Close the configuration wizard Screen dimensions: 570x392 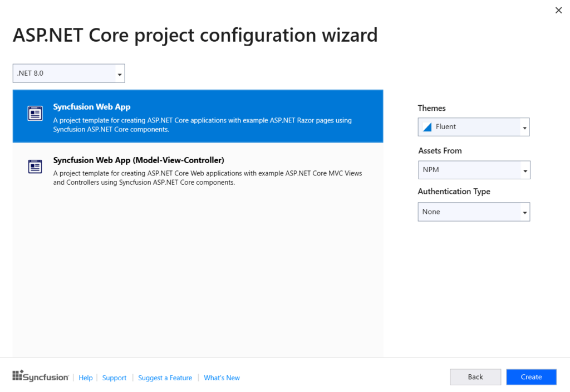(x=558, y=10)
